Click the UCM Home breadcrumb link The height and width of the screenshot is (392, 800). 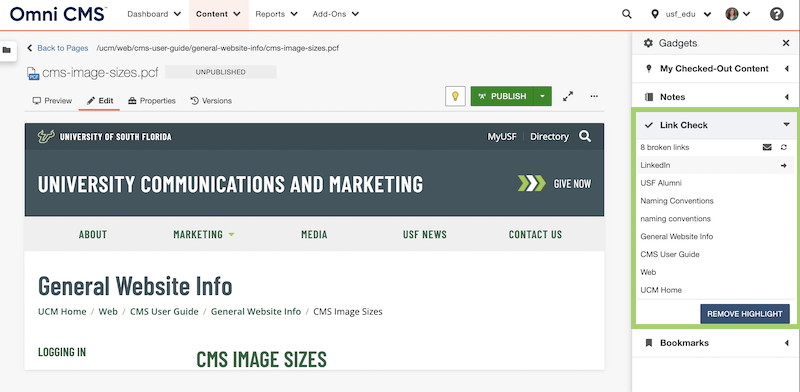(62, 311)
